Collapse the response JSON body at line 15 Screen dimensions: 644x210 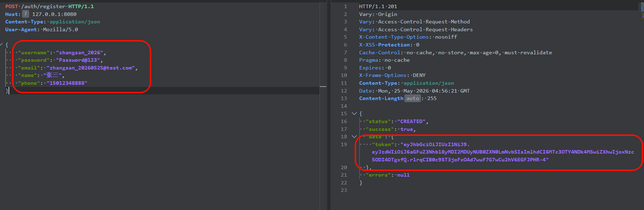click(354, 114)
